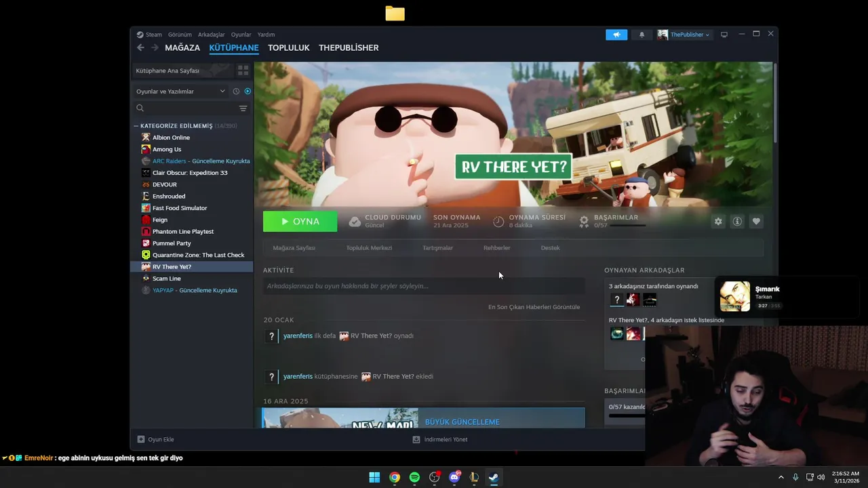
Task: Open Topluluk Merkezi link
Action: click(369, 248)
